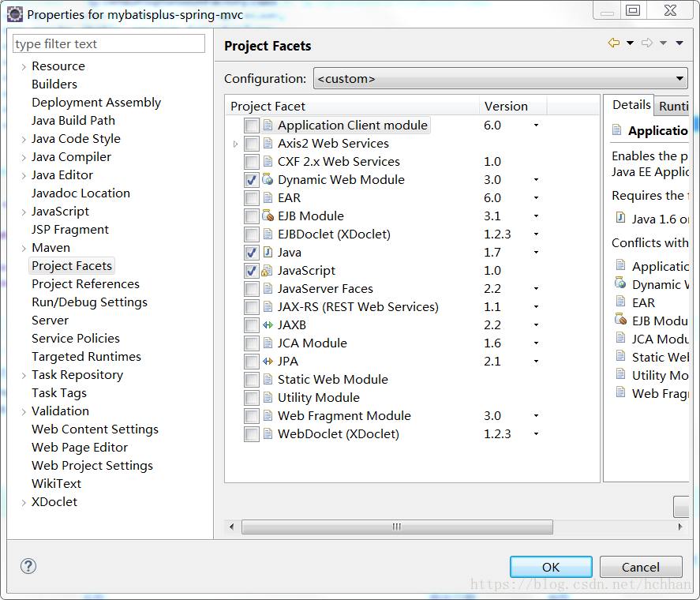
Task: Toggle the JavaScript facet checkbox
Action: click(251, 271)
